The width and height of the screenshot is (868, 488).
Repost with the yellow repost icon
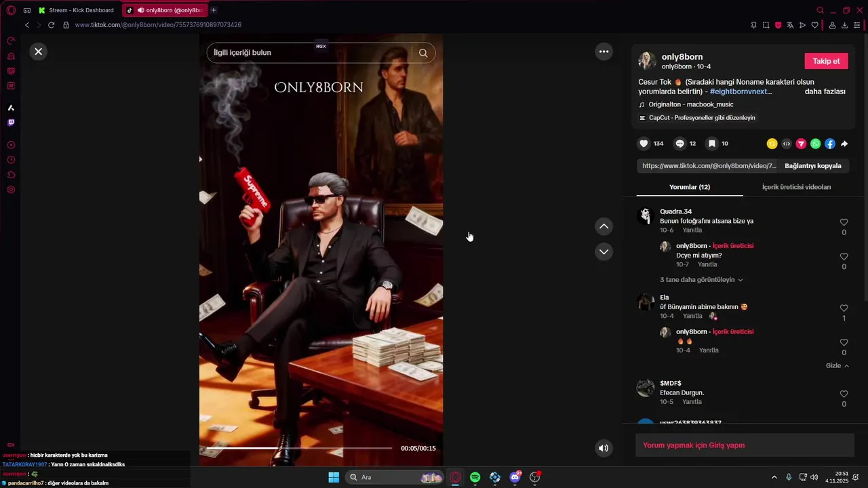click(x=772, y=144)
